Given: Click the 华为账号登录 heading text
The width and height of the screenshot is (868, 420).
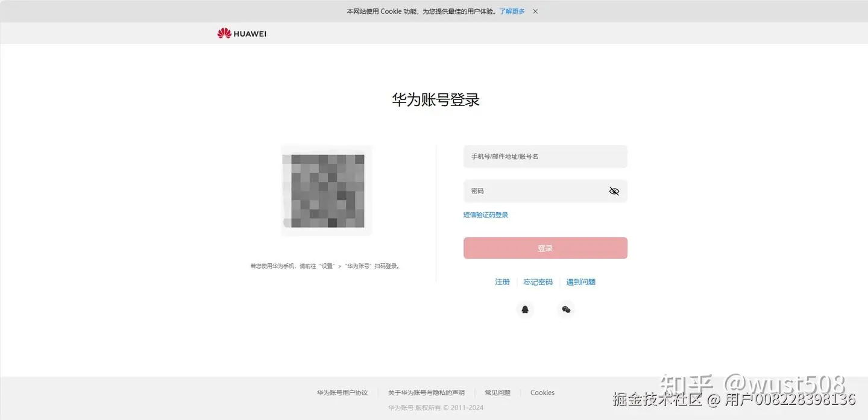Looking at the screenshot, I should [x=436, y=100].
